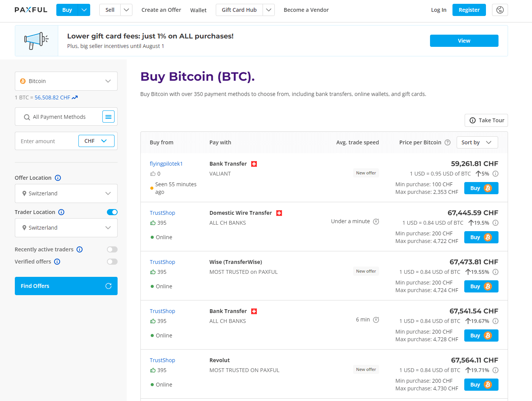Disable the Trader Location toggle
The height and width of the screenshot is (401, 532).
(112, 212)
